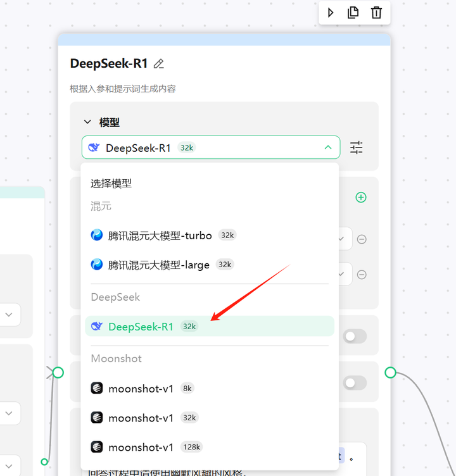Open the first input row dropdown

(345, 239)
